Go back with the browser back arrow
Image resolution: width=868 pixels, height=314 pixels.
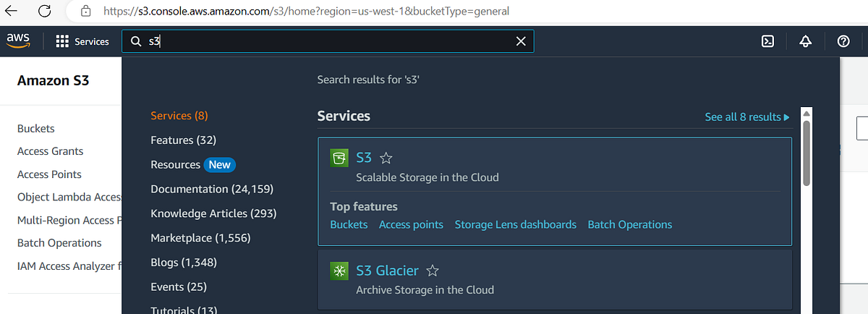pos(14,11)
